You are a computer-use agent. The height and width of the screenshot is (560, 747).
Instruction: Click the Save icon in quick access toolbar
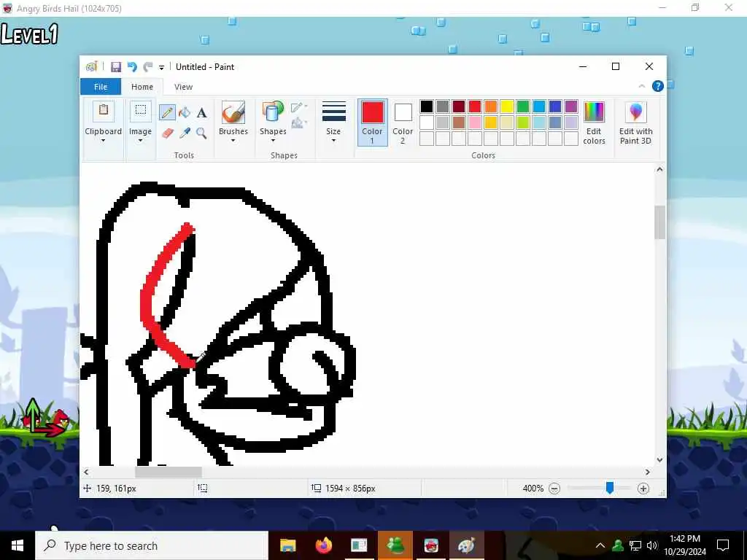click(x=116, y=67)
